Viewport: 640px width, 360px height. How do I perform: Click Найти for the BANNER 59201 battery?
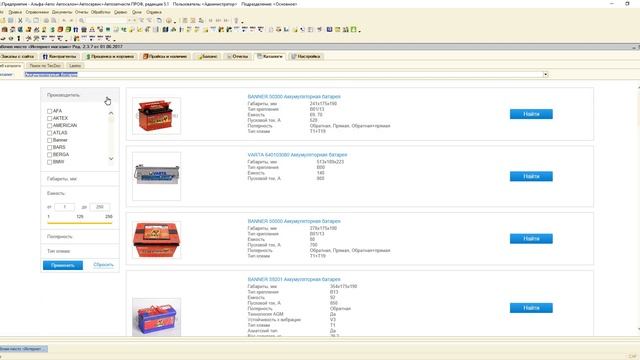[x=531, y=308]
